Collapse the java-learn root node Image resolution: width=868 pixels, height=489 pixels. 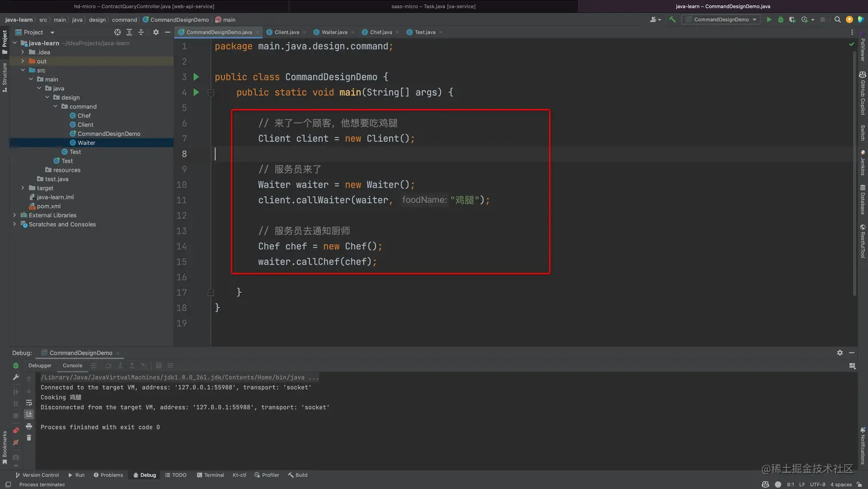click(x=15, y=43)
